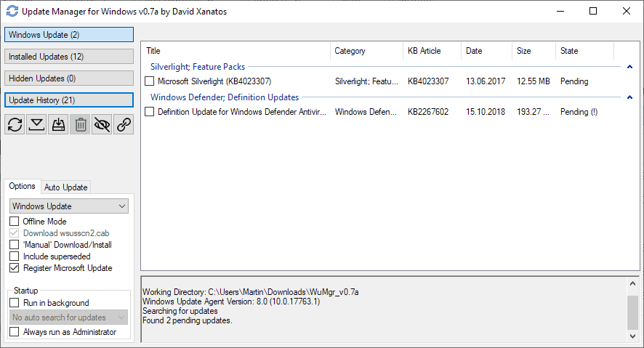Open Installed Updates (12) list
The width and height of the screenshot is (644, 348).
point(69,56)
